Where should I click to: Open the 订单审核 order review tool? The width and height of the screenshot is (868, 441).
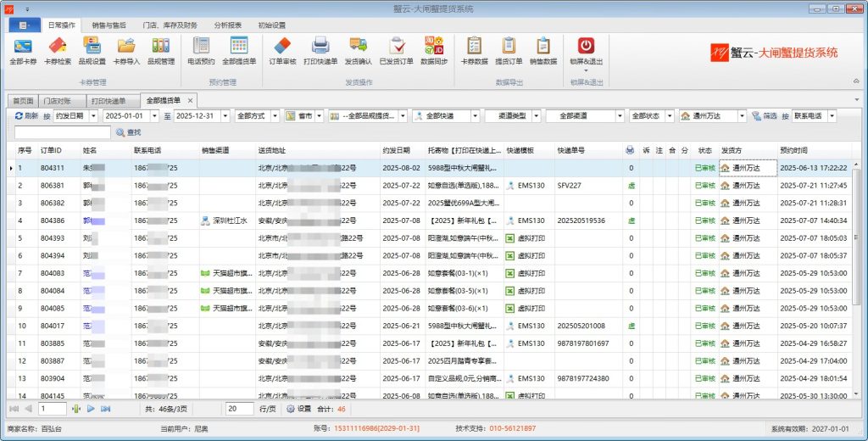point(282,51)
